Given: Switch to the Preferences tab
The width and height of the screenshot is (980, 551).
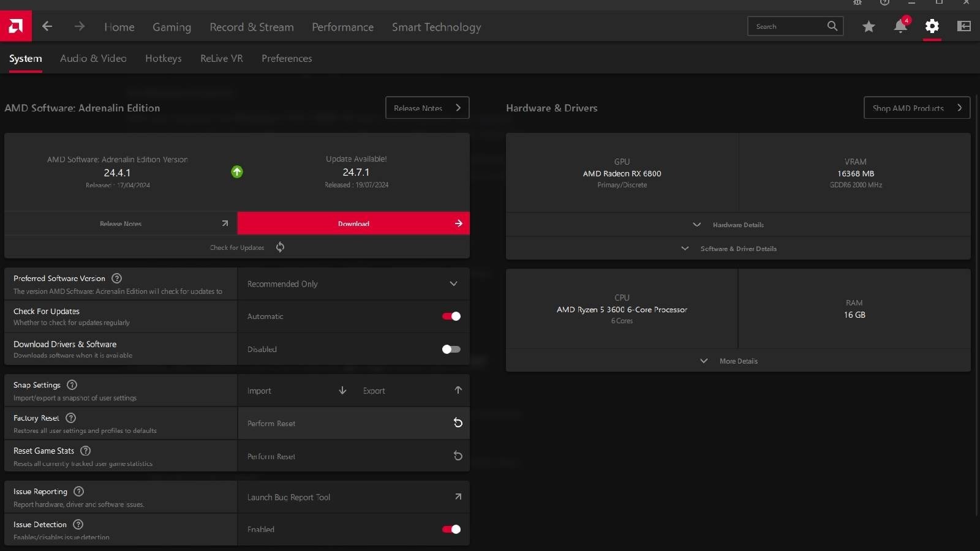Looking at the screenshot, I should click(x=287, y=59).
